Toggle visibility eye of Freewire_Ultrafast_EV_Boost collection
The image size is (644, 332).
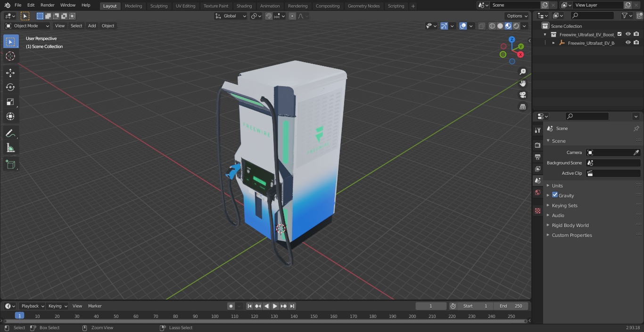pos(628,34)
